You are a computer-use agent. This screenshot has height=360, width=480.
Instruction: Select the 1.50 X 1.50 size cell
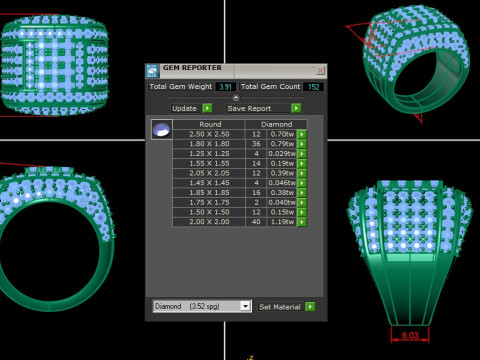pyautogui.click(x=209, y=212)
